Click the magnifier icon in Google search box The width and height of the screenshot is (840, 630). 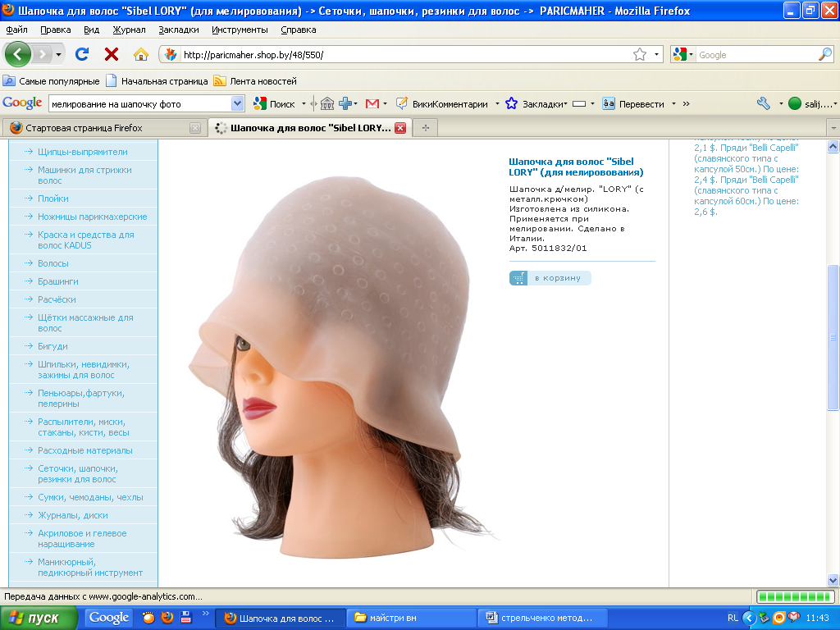(825, 54)
